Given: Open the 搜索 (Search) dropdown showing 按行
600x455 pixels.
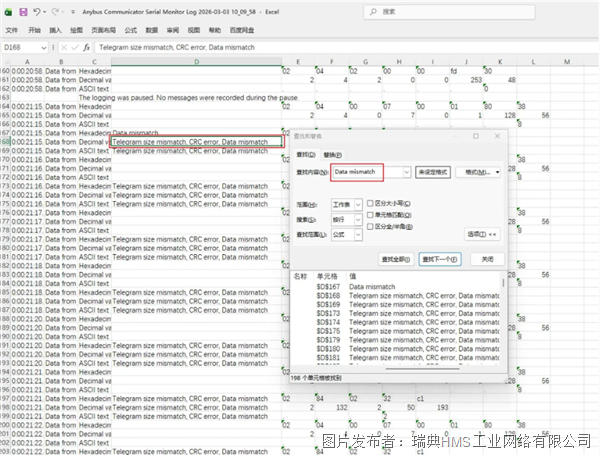Looking at the screenshot, I should (x=347, y=220).
